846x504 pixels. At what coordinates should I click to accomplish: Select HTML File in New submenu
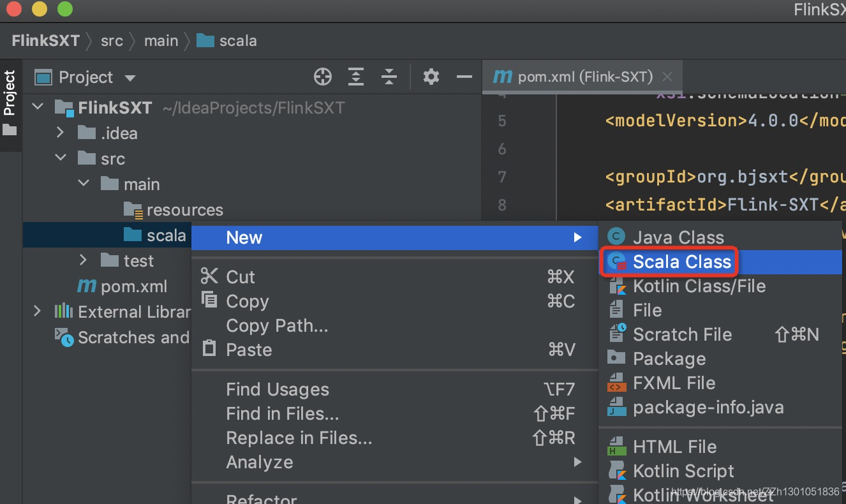click(x=721, y=447)
